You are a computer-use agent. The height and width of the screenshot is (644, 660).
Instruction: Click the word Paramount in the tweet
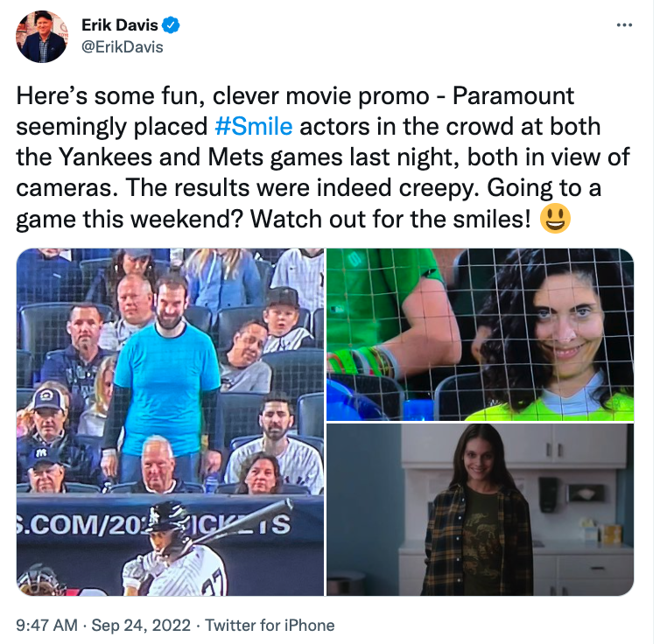(513, 95)
